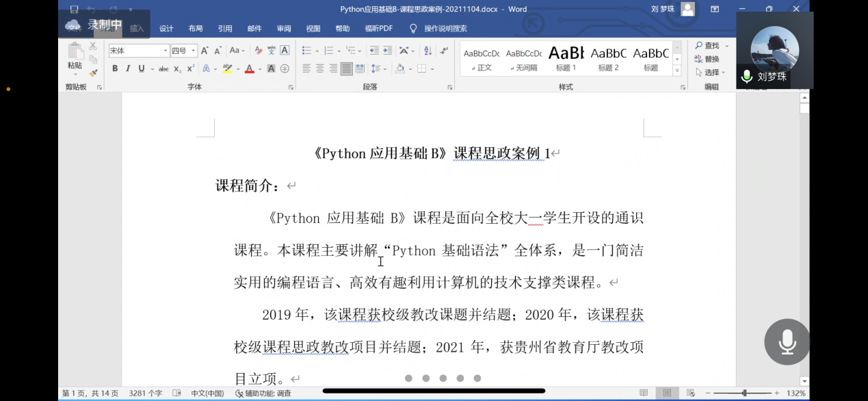Apply the 正文 style
Viewport: 868px width, 401px height.
tap(482, 59)
